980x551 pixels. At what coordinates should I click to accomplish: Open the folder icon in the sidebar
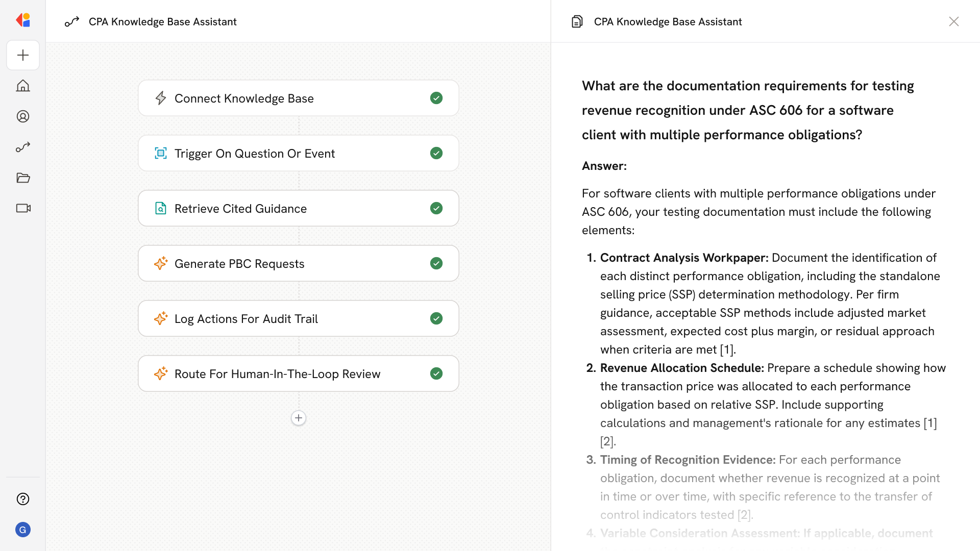23,178
